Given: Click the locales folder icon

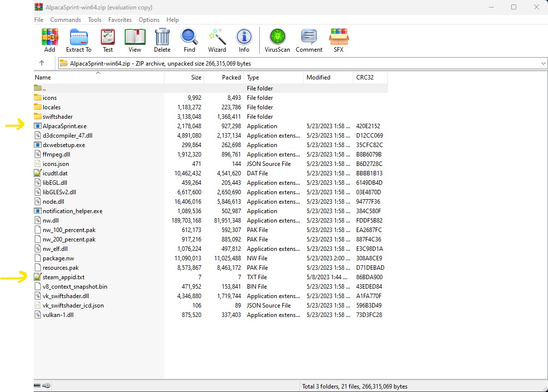Looking at the screenshot, I should [x=38, y=107].
